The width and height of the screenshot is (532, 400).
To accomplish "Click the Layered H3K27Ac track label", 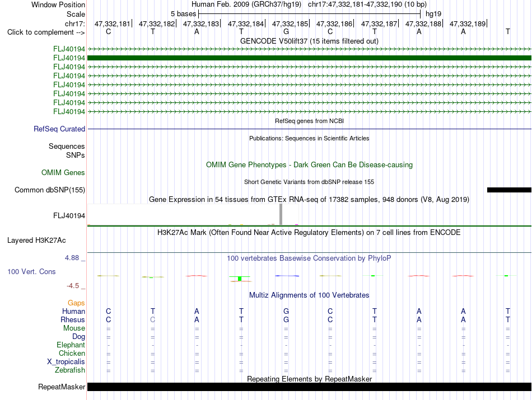I will point(36,241).
